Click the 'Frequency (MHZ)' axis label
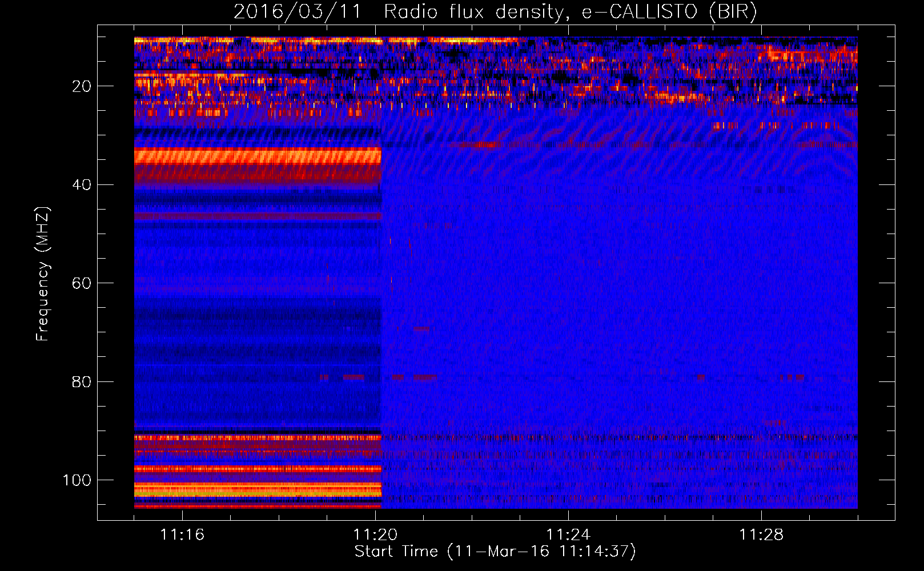The height and width of the screenshot is (571, 924). (x=43, y=274)
